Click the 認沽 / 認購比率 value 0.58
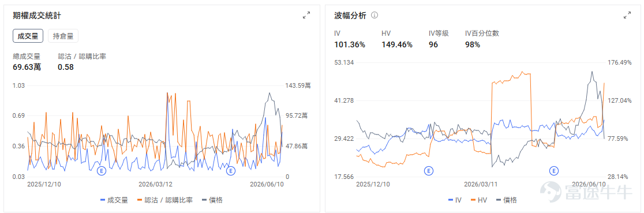The image size is (644, 213). [66, 67]
